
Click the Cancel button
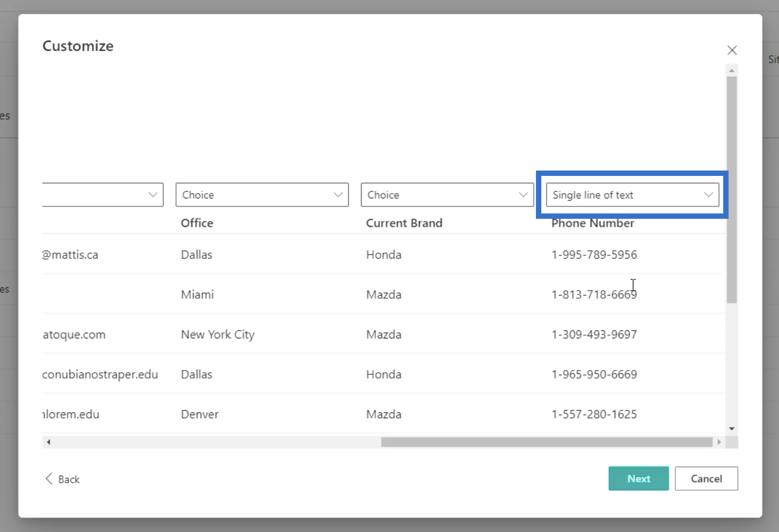tap(706, 478)
